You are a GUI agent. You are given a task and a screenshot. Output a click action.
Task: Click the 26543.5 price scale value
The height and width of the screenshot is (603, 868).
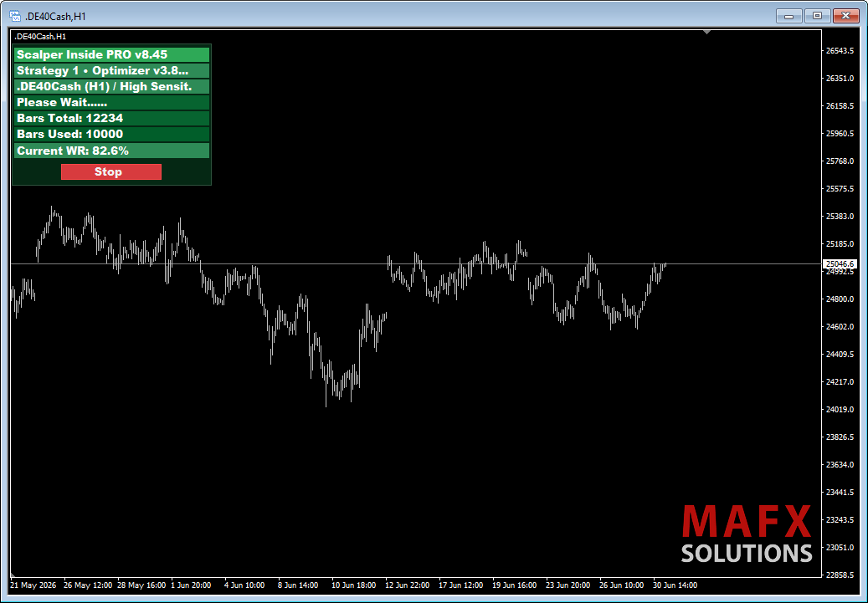point(840,51)
